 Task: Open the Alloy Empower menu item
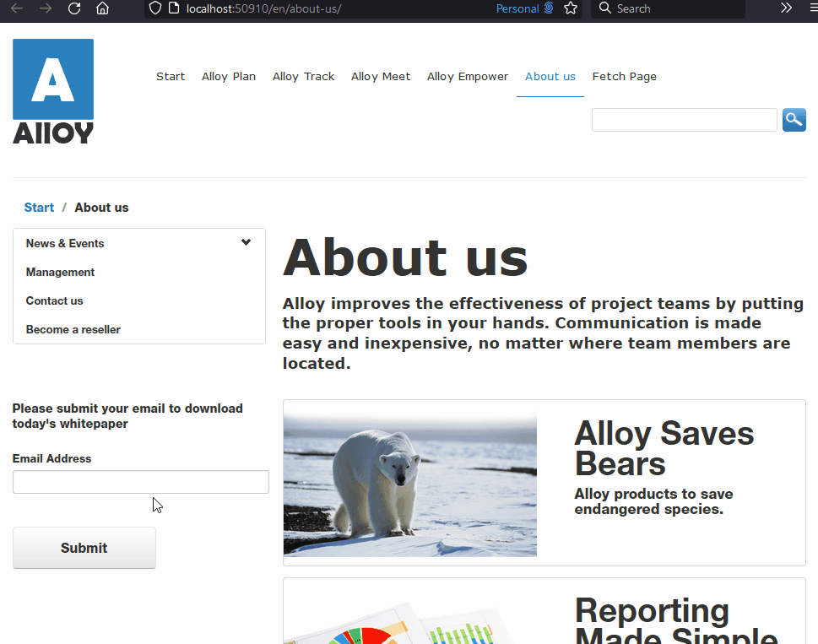coord(468,77)
